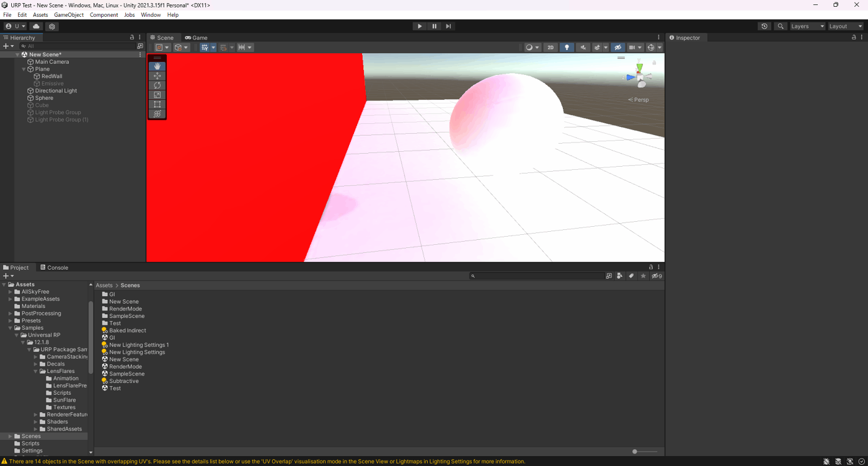Open Inspector panel options menu

pos(862,37)
